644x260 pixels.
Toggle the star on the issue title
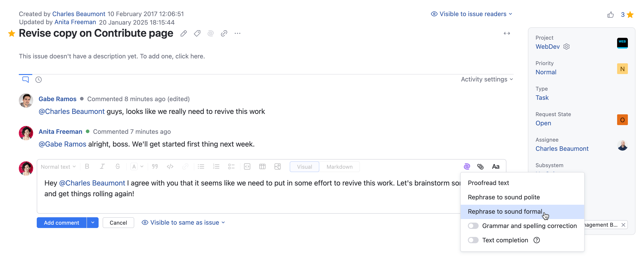click(x=11, y=33)
